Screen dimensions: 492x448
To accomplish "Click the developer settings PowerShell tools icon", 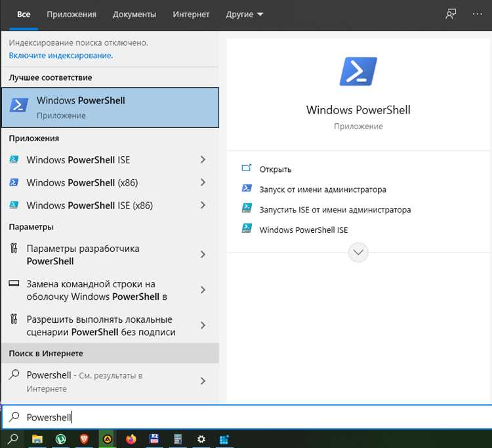I will (x=14, y=248).
